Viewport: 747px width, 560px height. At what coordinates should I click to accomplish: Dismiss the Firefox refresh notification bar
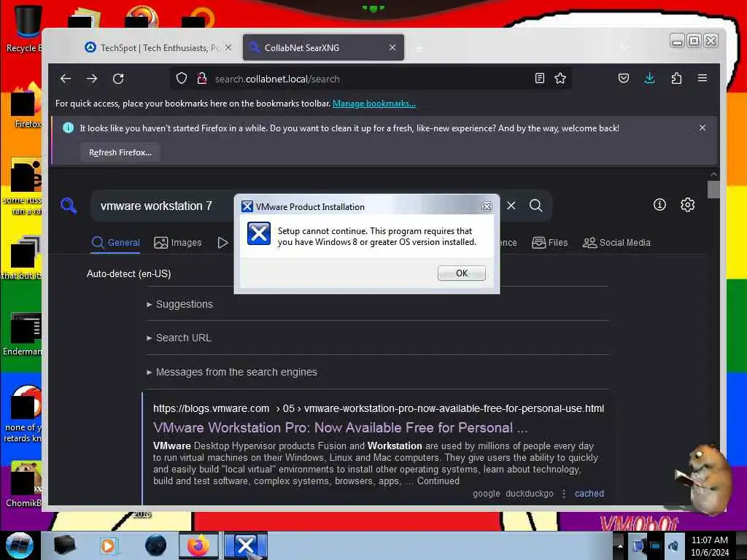[x=703, y=128]
